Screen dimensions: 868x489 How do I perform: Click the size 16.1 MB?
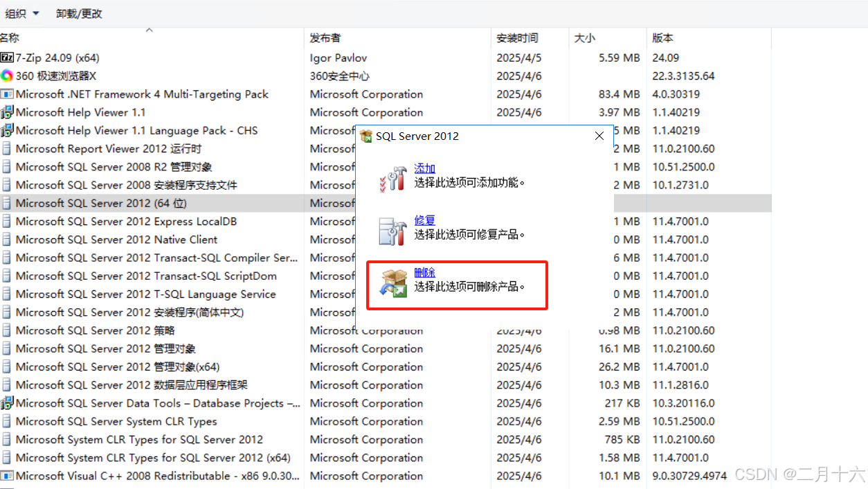620,348
